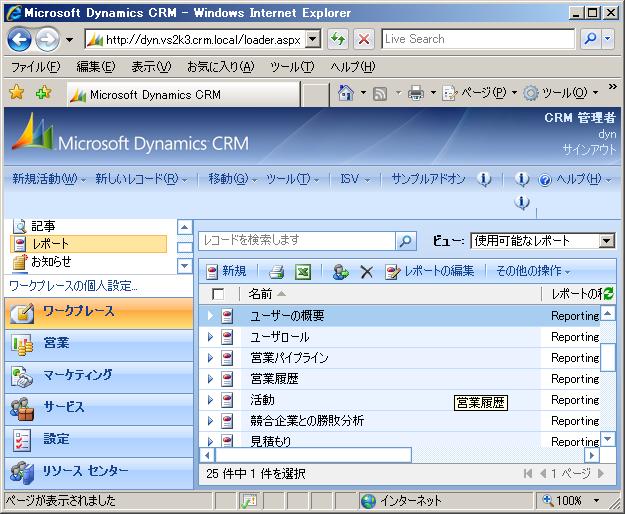Open リソース センター navigation area
625x514 pixels.
pos(99,471)
